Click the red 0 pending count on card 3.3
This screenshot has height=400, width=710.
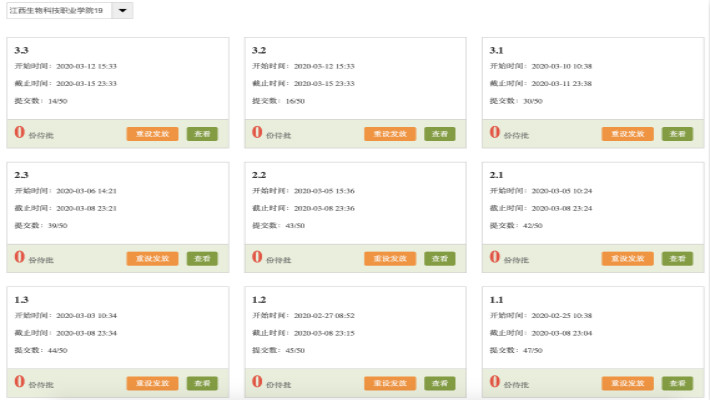tap(19, 132)
